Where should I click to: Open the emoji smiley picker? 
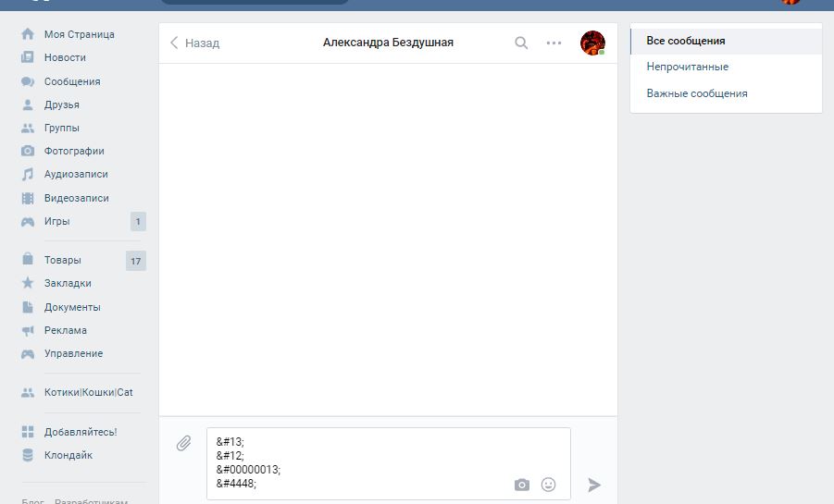click(x=548, y=485)
